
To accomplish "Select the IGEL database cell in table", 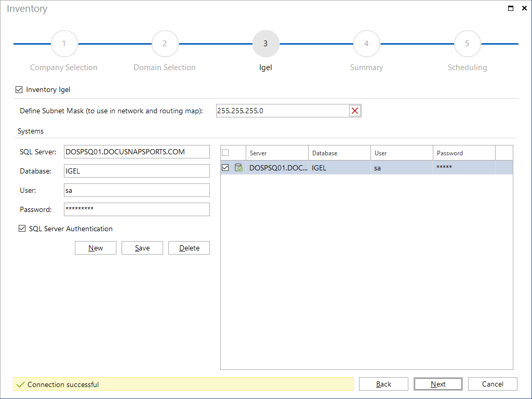I will tap(339, 168).
